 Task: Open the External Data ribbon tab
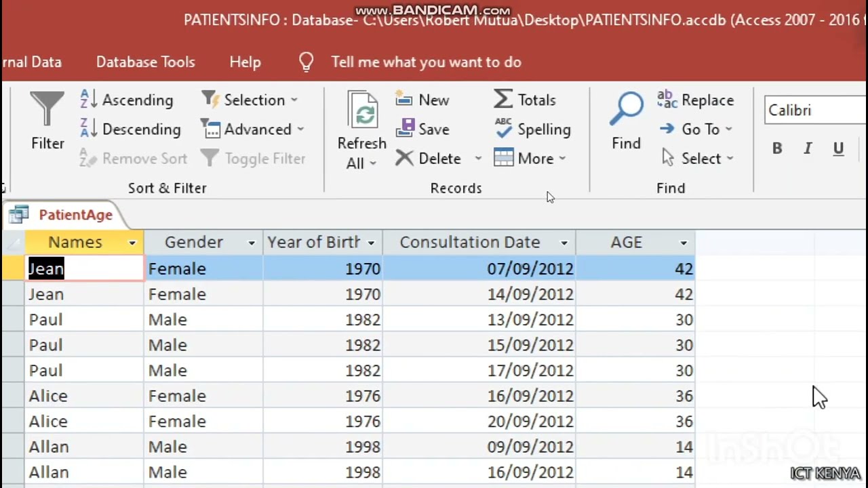(31, 62)
